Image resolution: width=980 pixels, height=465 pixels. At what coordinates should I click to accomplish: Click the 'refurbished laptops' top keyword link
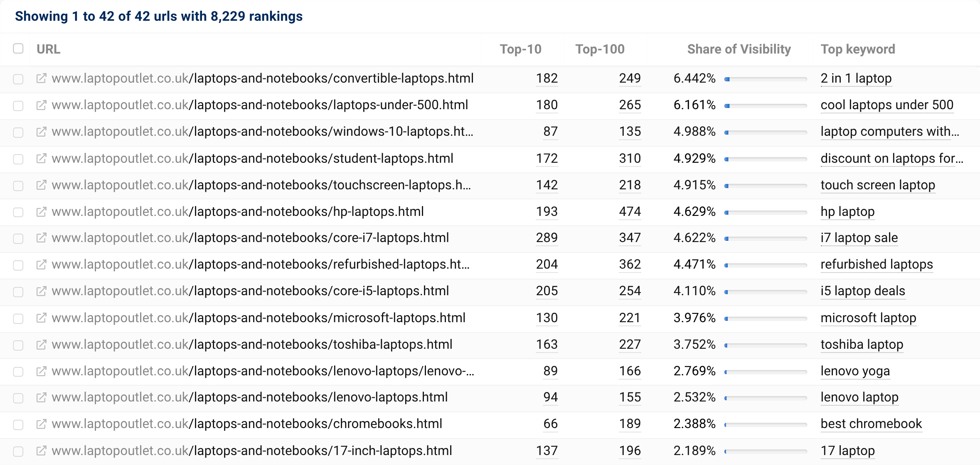coord(877,264)
